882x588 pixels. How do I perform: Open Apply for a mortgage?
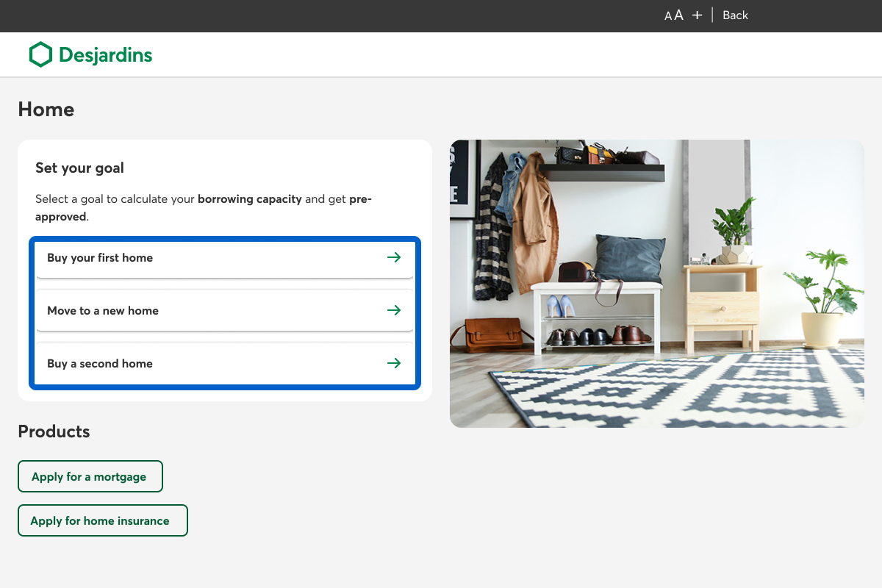click(90, 476)
